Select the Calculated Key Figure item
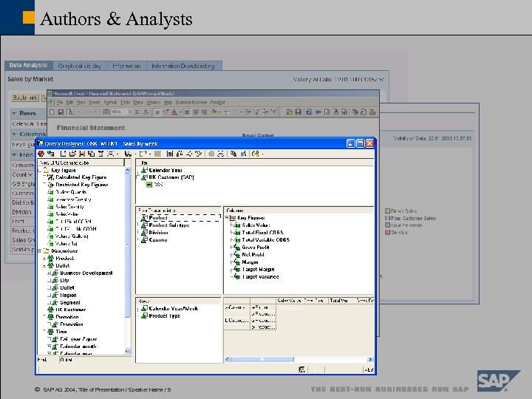Viewport: 532px width, 399px height. point(81,177)
